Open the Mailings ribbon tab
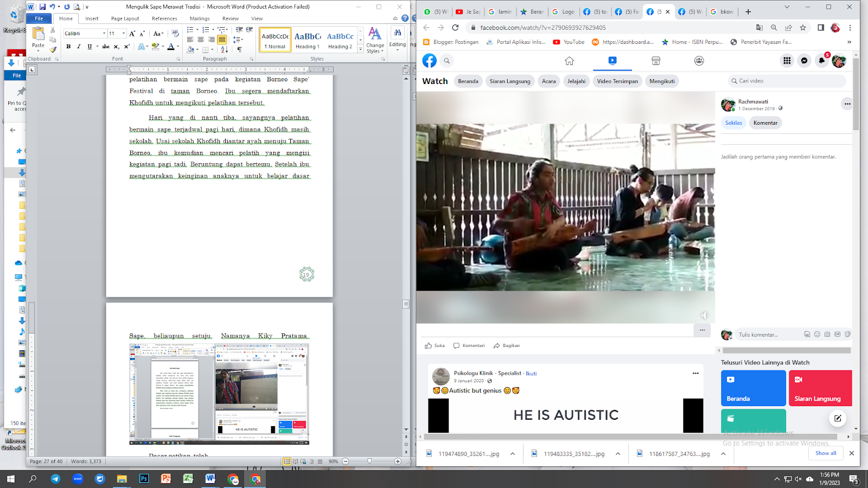 pyautogui.click(x=200, y=18)
